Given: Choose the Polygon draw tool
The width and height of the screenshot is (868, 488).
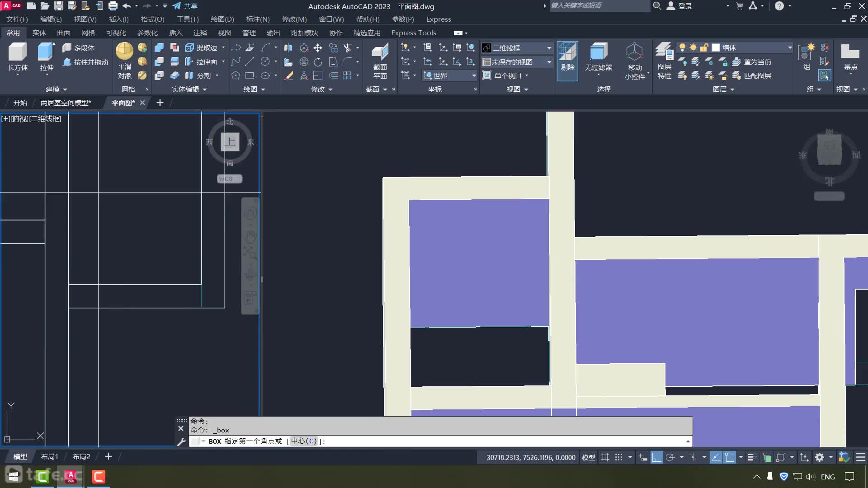Looking at the screenshot, I should pos(236,75).
